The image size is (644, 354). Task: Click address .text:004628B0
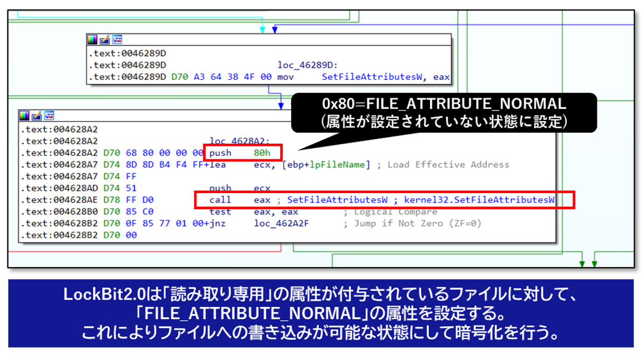[x=59, y=212]
